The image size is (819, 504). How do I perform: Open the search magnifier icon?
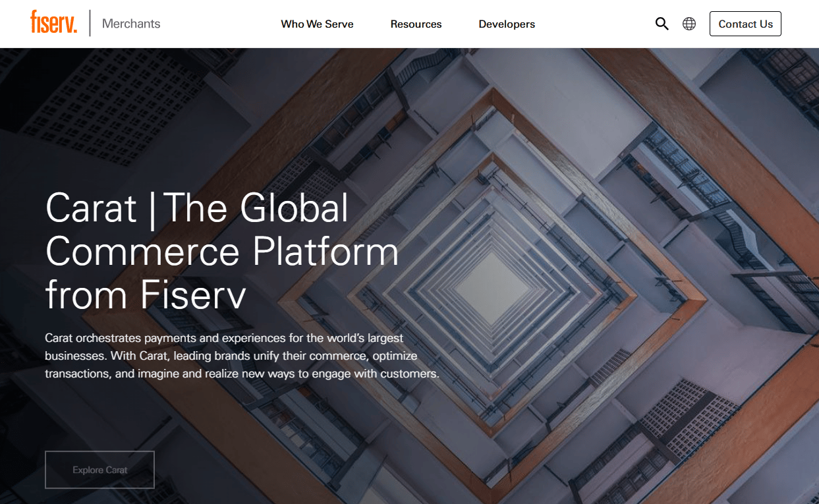point(662,24)
